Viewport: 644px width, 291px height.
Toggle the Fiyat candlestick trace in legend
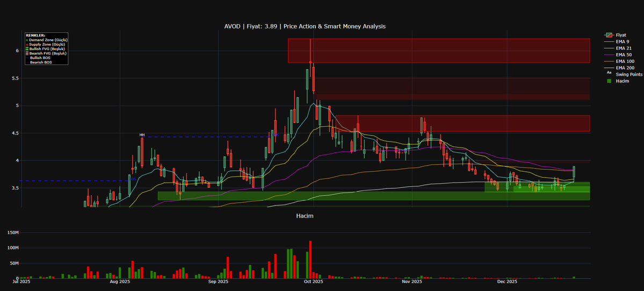[x=615, y=35]
